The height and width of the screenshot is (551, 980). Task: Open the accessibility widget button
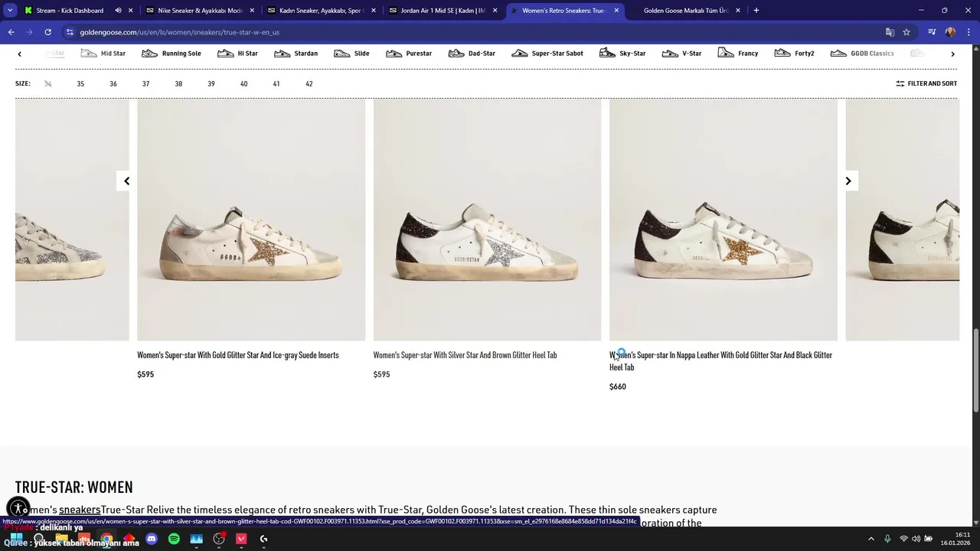(18, 508)
